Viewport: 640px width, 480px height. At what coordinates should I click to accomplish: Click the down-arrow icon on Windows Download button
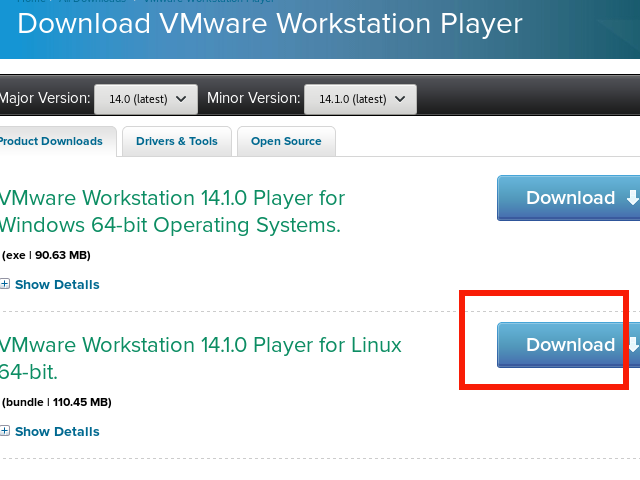[x=632, y=198]
